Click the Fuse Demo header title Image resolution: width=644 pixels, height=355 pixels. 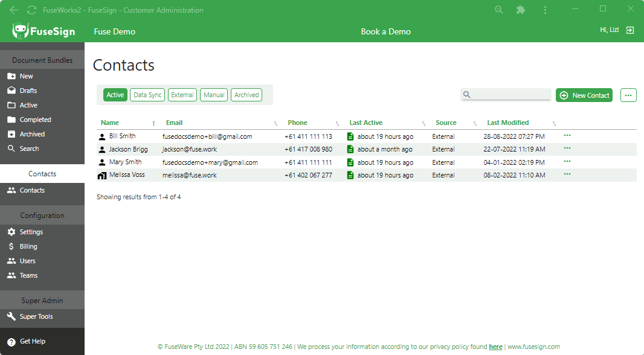[115, 31]
